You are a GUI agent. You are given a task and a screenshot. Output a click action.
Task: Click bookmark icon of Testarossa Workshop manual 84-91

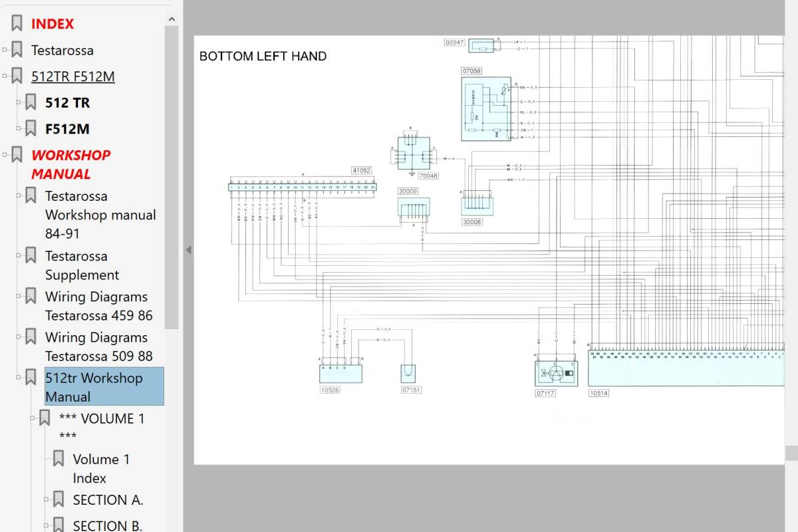[31, 196]
